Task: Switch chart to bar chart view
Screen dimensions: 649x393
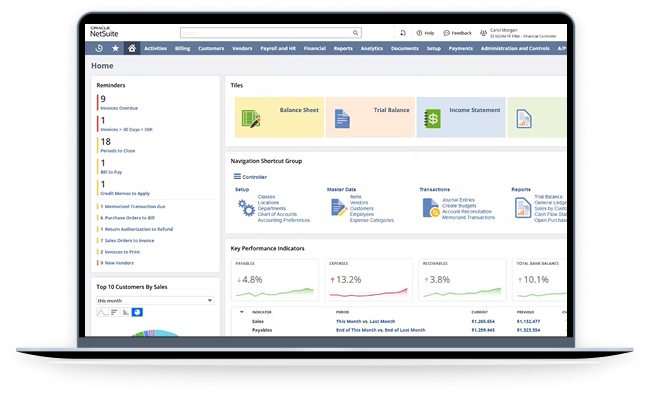Action: [x=125, y=312]
